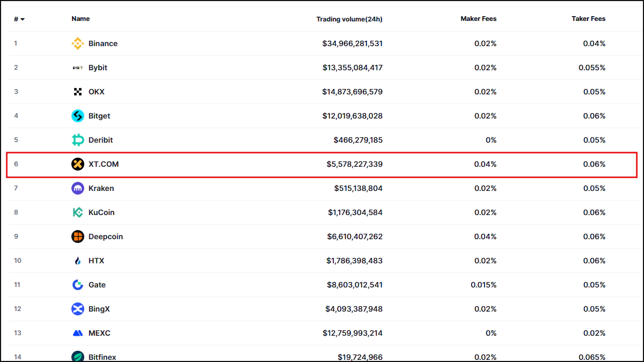
Task: Open the HTX exchange link
Action: tap(97, 261)
